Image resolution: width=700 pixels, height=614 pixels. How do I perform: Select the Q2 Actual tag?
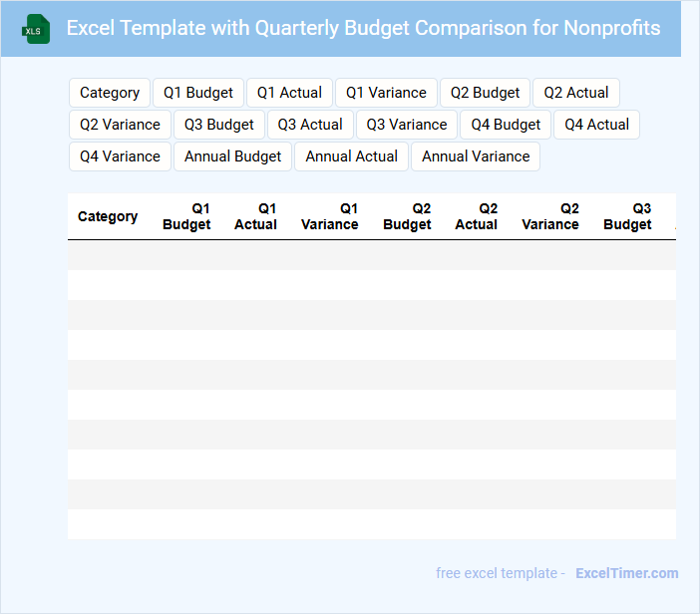coord(576,93)
